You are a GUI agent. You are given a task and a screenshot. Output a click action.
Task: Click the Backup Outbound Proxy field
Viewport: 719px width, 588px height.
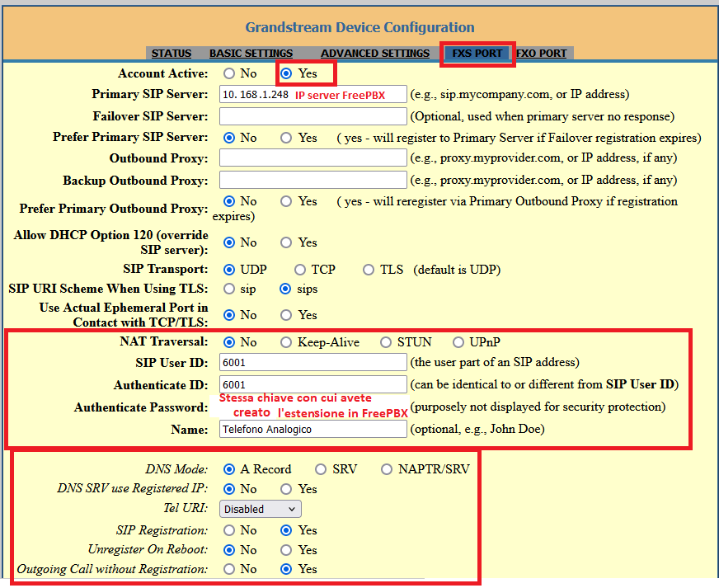pos(313,180)
